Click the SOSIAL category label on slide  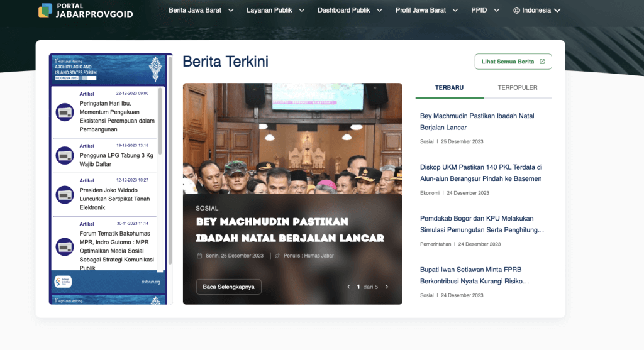[x=207, y=209]
